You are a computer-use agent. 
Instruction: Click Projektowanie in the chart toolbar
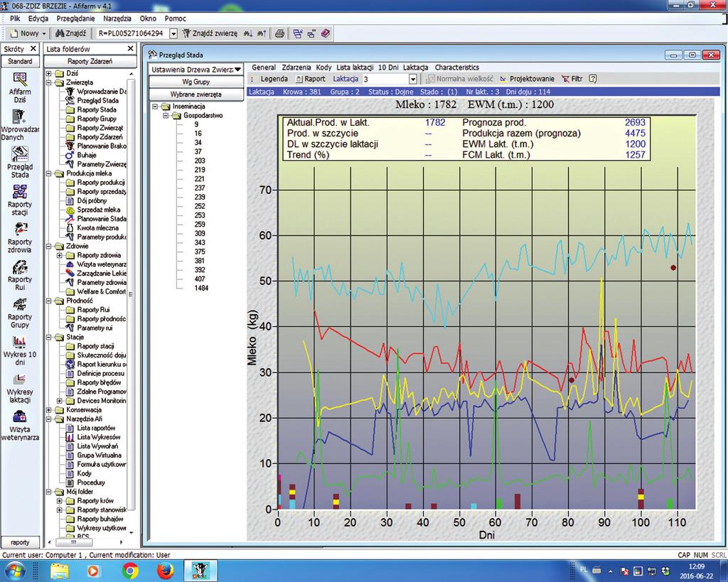point(527,79)
